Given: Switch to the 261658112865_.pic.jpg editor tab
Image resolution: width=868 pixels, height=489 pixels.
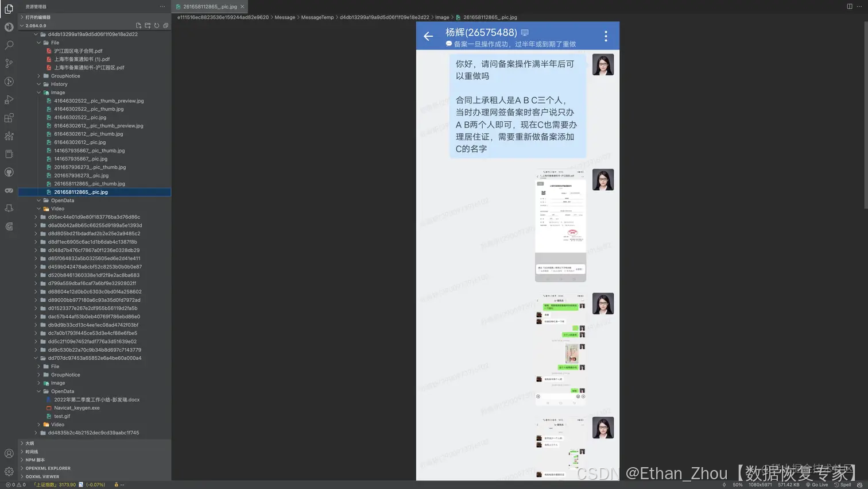Looking at the screenshot, I should (208, 6).
